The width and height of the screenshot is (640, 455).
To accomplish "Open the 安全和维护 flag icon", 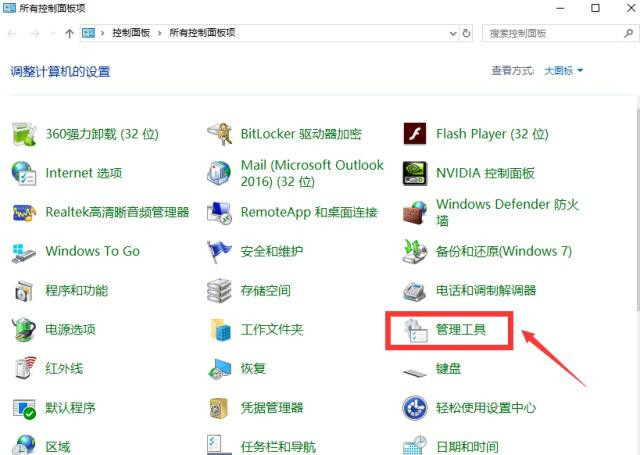I will (220, 252).
